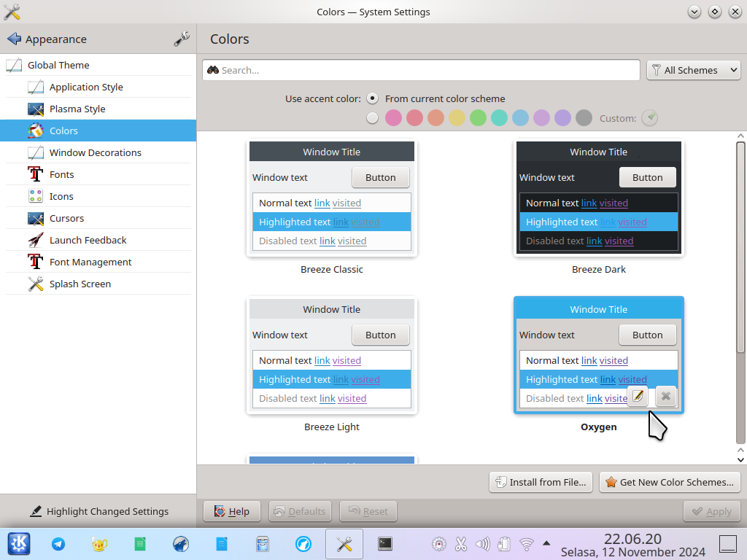Edit the Oxygen color scheme
This screenshot has height=560, width=747.
[x=638, y=396]
